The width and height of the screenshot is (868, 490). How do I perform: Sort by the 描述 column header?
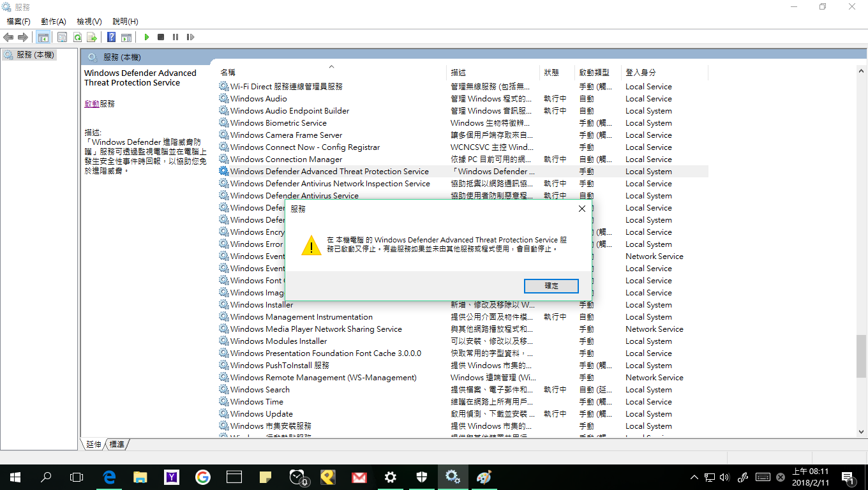493,72
